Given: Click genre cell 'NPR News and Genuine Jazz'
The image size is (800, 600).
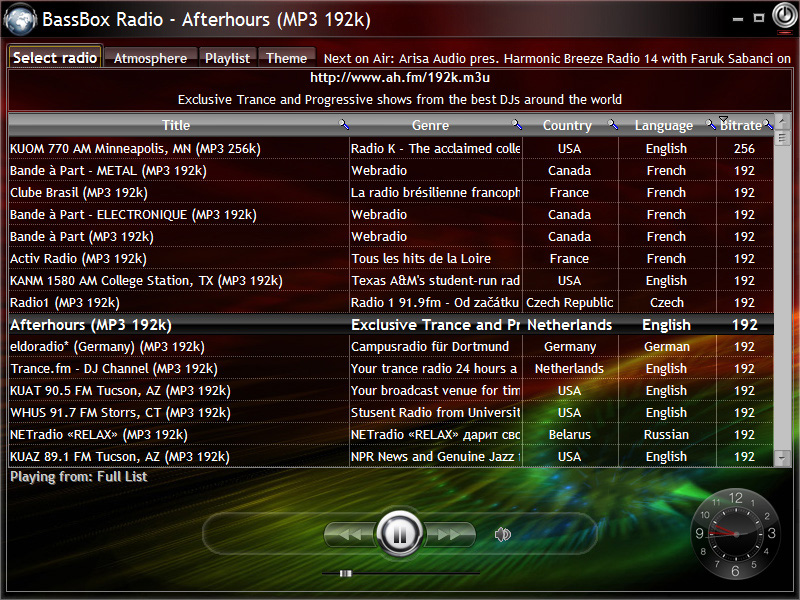Looking at the screenshot, I should (436, 456).
